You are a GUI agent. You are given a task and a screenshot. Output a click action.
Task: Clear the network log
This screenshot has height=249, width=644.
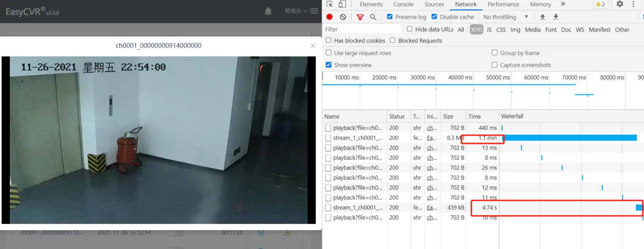coord(343,17)
